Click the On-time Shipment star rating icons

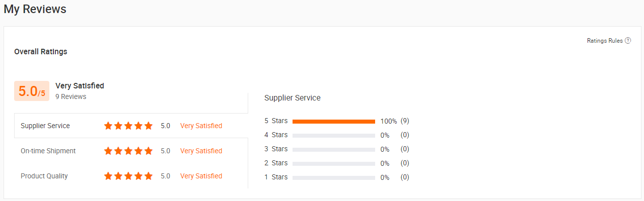coord(128,151)
